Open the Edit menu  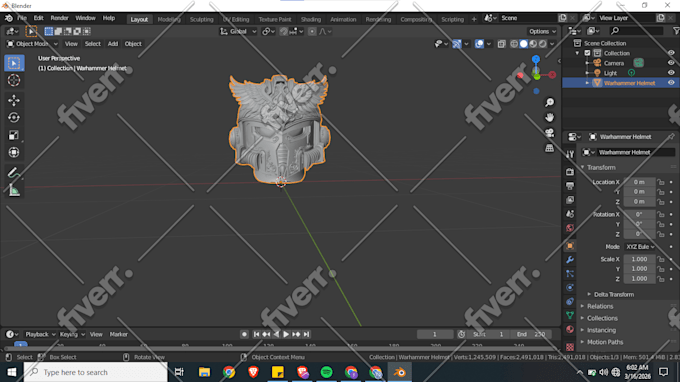[x=39, y=18]
